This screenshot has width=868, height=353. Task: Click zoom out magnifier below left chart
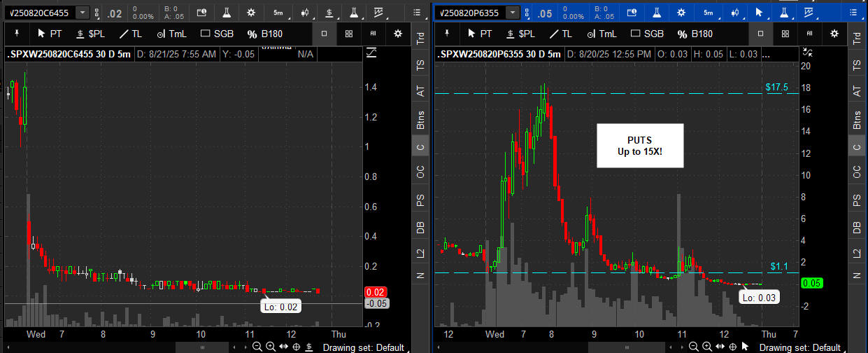[257, 347]
